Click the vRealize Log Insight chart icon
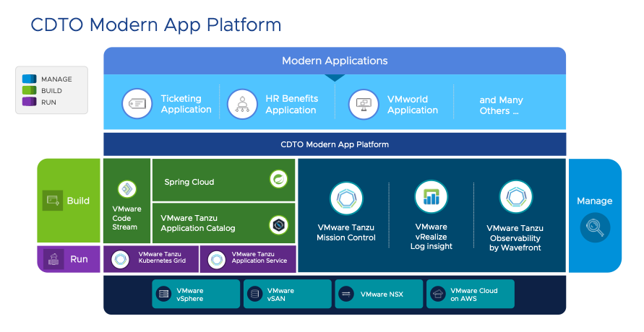This screenshot has width=644, height=332. pyautogui.click(x=431, y=197)
